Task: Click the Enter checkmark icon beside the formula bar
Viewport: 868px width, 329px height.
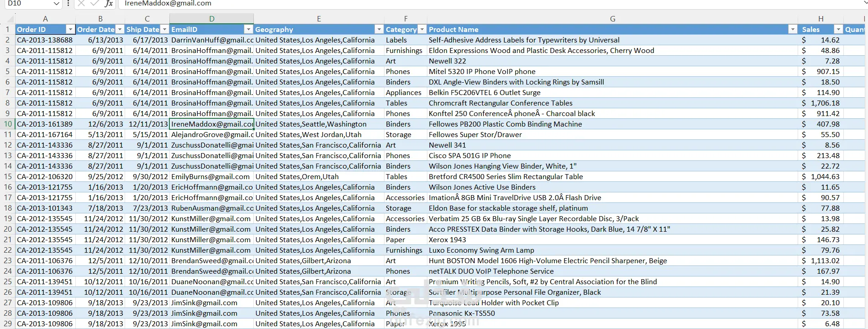Action: click(95, 3)
